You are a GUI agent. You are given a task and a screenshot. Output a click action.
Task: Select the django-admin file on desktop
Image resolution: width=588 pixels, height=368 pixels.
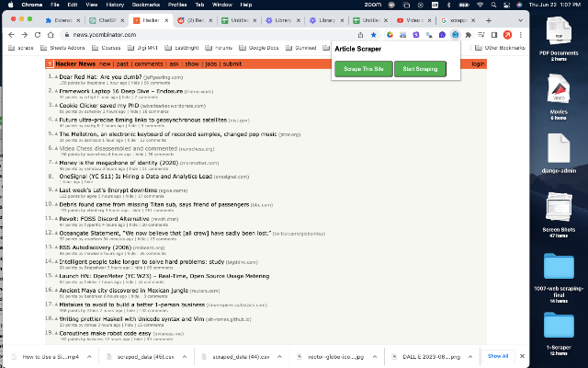pyautogui.click(x=559, y=154)
